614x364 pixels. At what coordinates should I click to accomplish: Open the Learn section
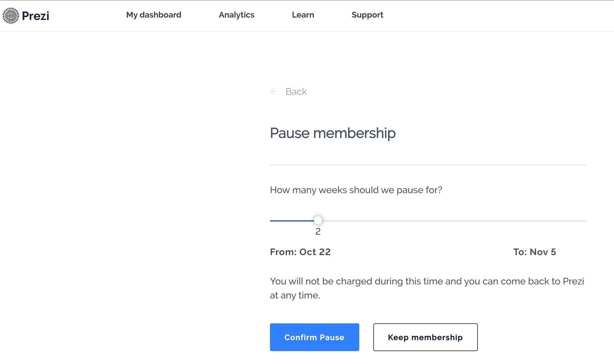click(303, 15)
